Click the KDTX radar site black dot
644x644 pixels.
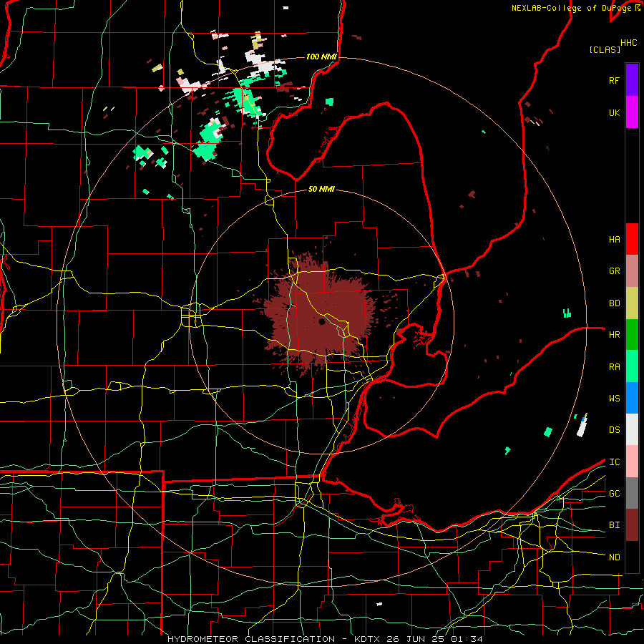click(321, 321)
